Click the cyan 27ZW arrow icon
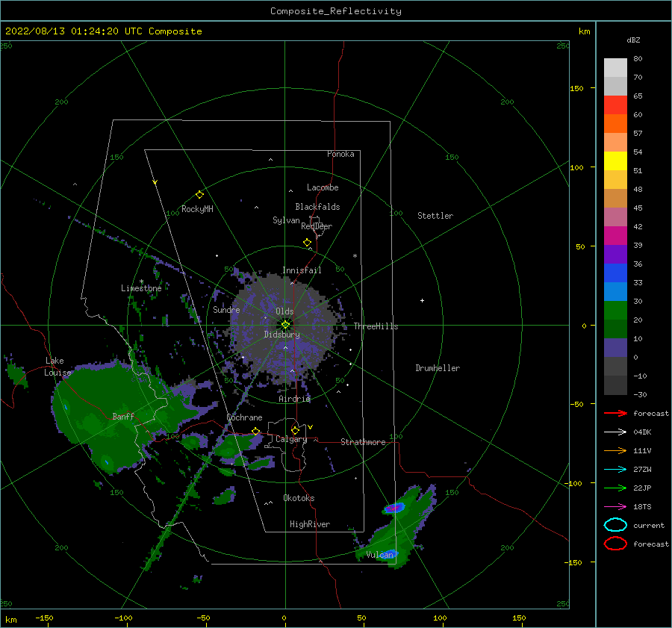The image size is (672, 628). 615,470
